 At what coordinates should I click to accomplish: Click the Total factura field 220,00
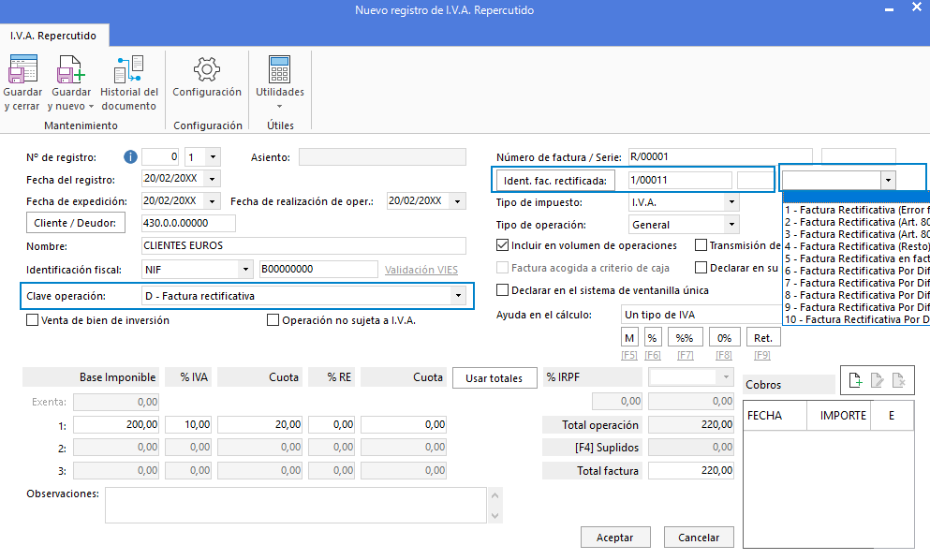(x=691, y=470)
